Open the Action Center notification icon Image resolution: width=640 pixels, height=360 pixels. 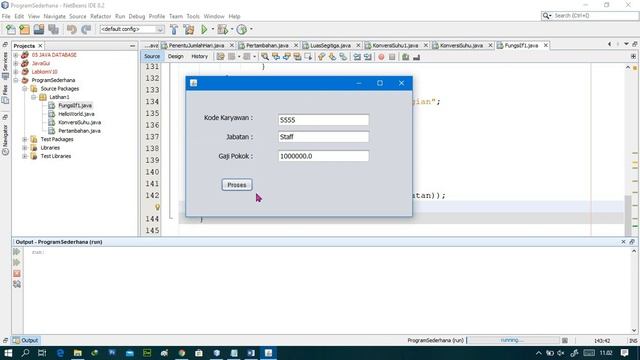[624, 353]
